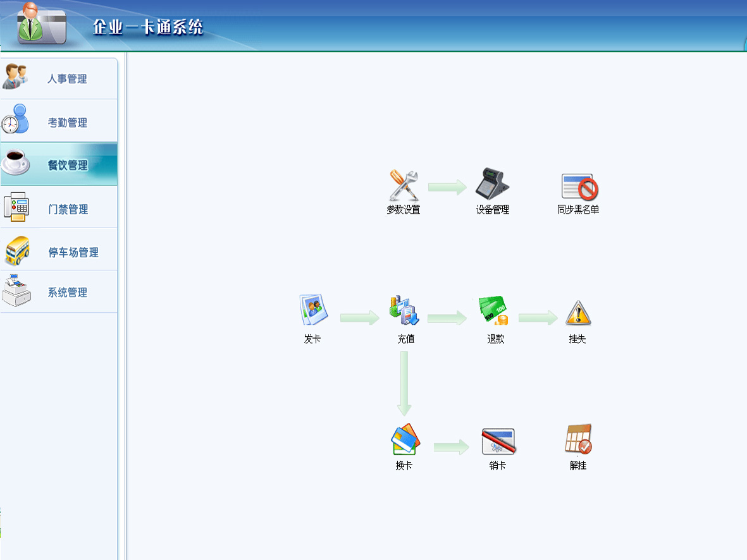Open the 换卡 card replacement icon

(404, 439)
